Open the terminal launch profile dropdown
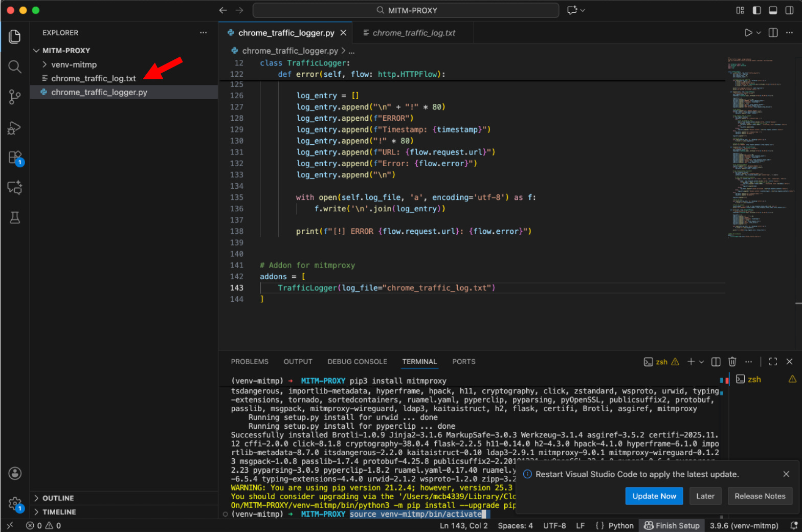The height and width of the screenshot is (532, 802). (701, 362)
